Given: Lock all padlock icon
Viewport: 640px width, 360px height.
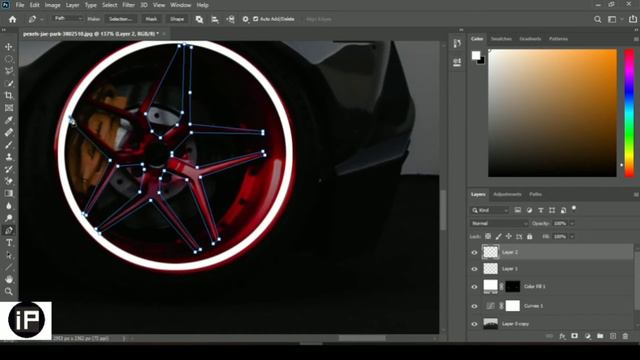Looking at the screenshot, I should (x=529, y=236).
